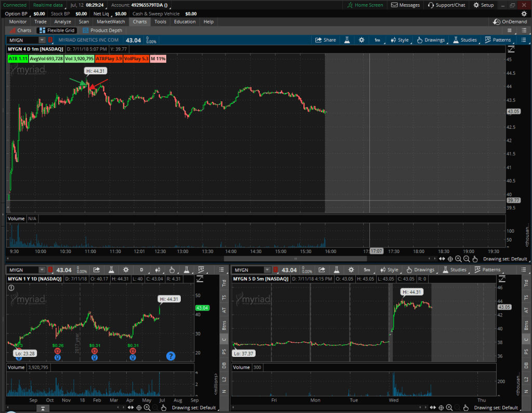Open chart settings gear in top MYGN chart
Screen dimensions: 532x413
362,40
